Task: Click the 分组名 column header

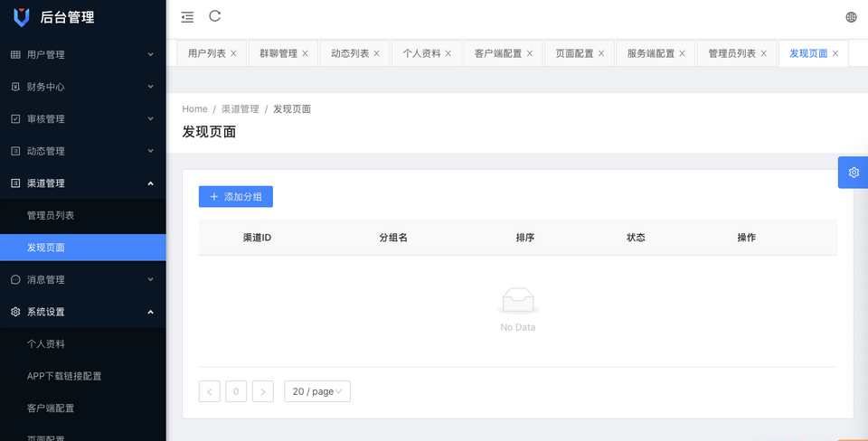Action: tap(393, 238)
